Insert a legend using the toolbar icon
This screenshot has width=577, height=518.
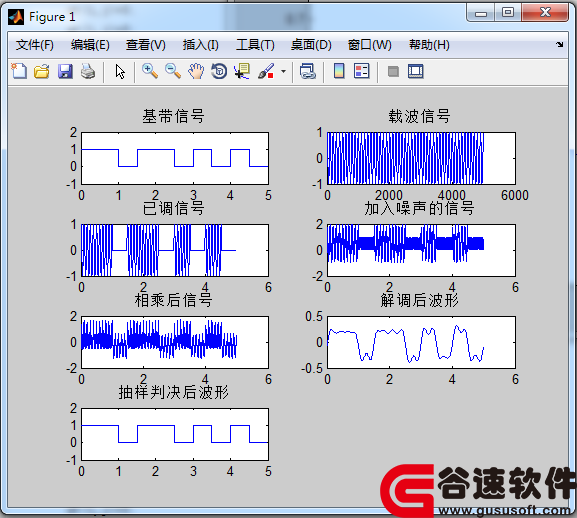pos(361,71)
